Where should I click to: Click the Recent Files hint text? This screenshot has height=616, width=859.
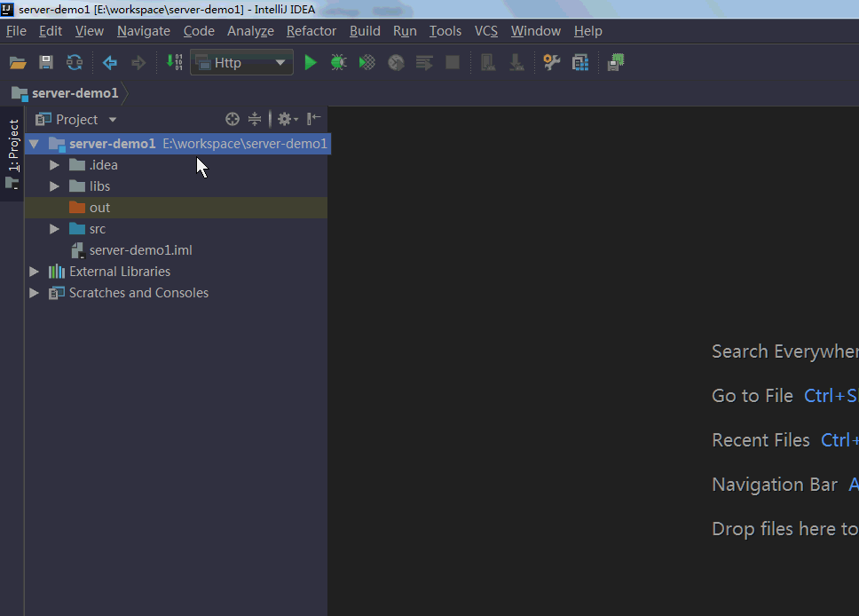click(760, 440)
